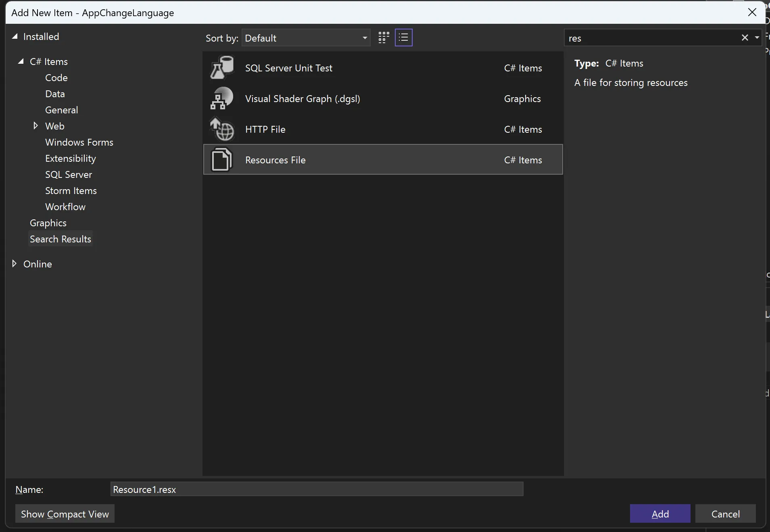Image resolution: width=770 pixels, height=532 pixels.
Task: Select HTTP File template name
Action: pyautogui.click(x=265, y=129)
